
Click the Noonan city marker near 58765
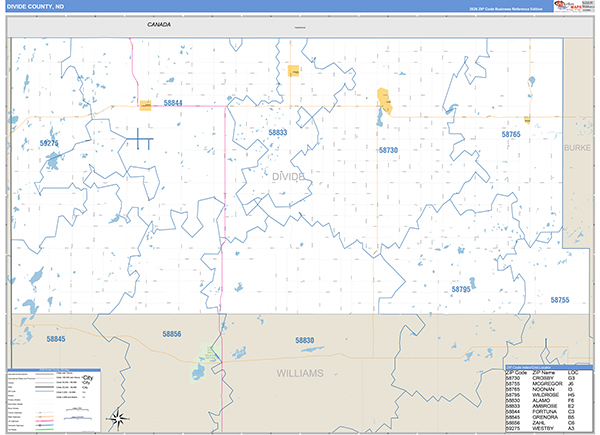tap(527, 121)
